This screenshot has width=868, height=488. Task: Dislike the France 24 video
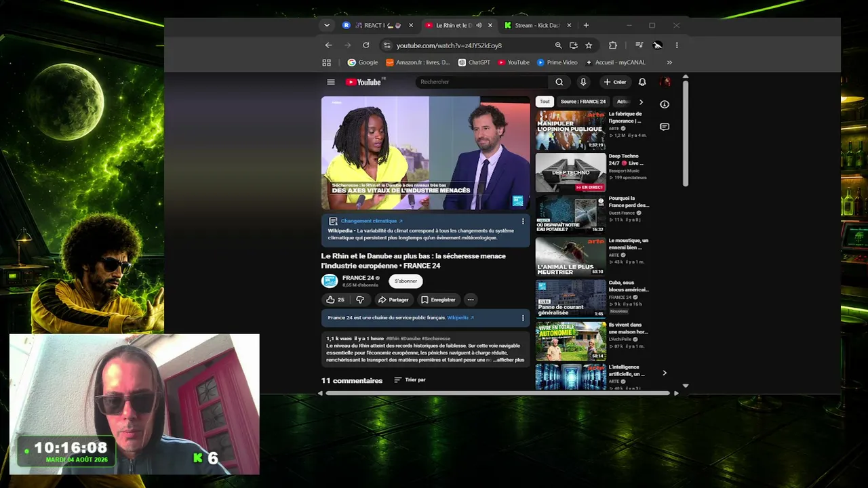[360, 300]
